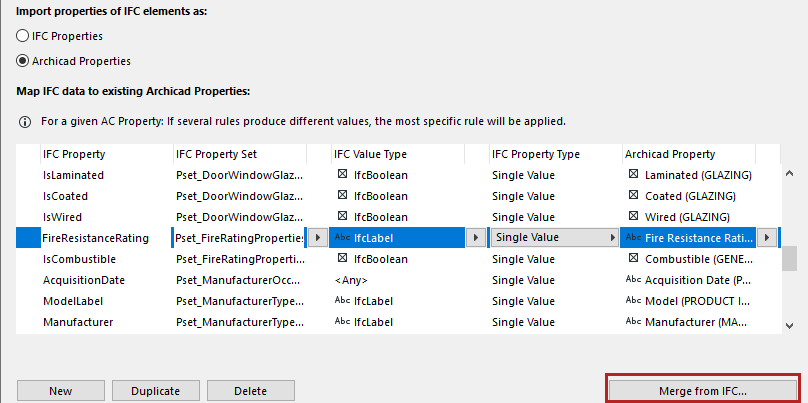
Task: Sort by IFC Property column header
Action: click(74, 154)
